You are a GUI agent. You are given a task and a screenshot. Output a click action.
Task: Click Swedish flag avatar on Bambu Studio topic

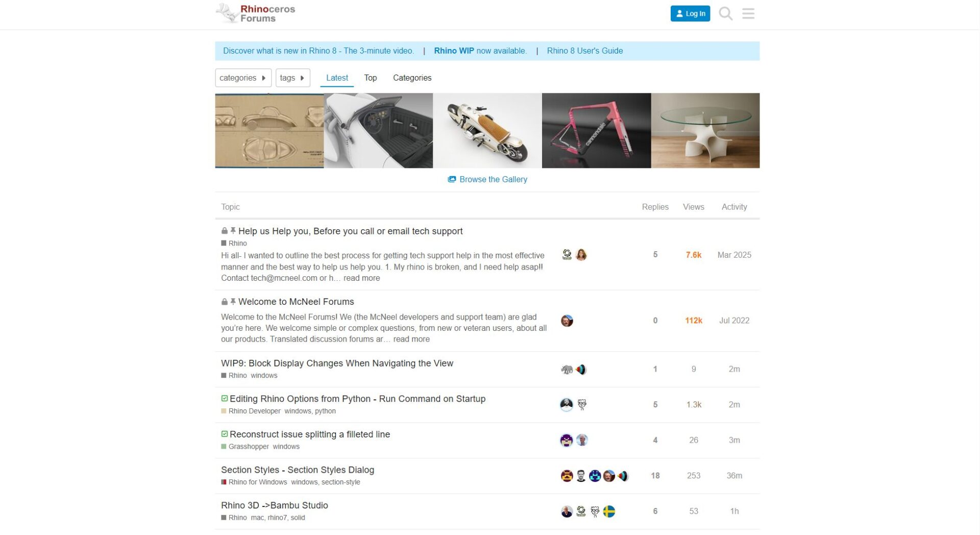(609, 511)
